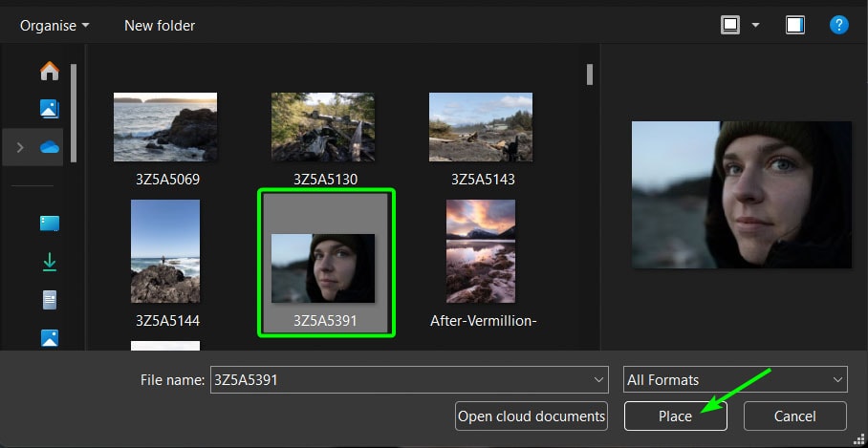The width and height of the screenshot is (868, 448).
Task: Click the Open cloud documents button
Action: pos(532,416)
